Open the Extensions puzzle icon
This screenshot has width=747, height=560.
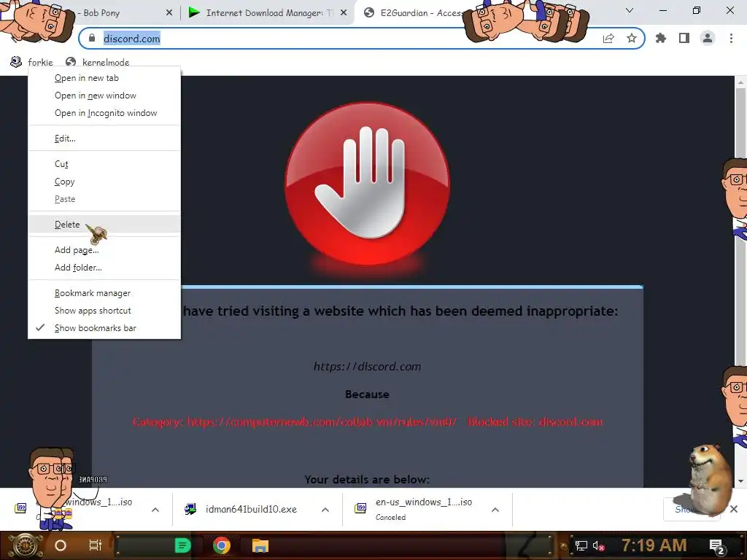(661, 38)
